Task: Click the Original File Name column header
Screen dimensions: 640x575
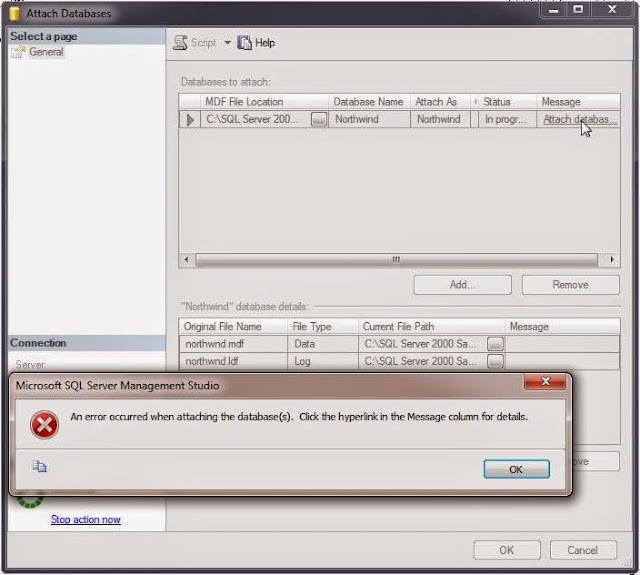Action: [x=233, y=326]
